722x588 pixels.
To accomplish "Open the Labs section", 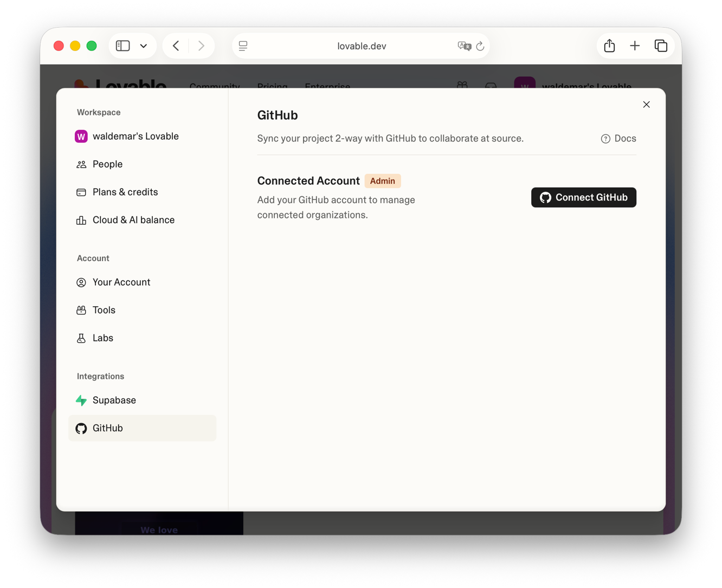I will point(102,338).
